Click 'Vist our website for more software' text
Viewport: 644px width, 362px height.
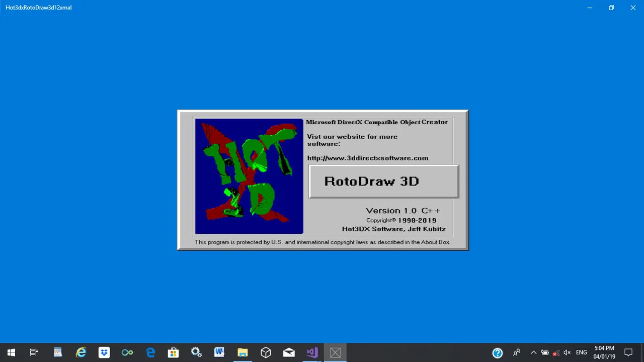352,140
